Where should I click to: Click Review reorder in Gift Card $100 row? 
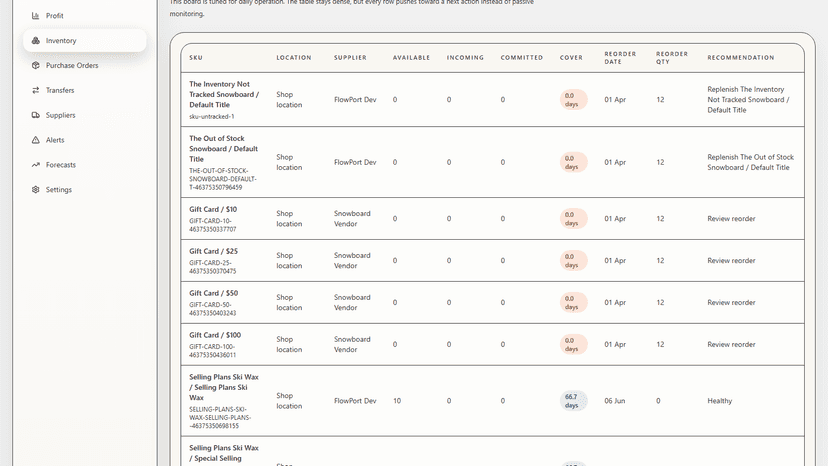[x=731, y=344]
